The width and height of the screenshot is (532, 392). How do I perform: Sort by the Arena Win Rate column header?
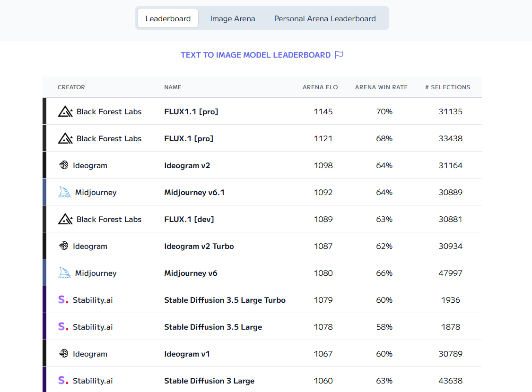[x=381, y=87]
